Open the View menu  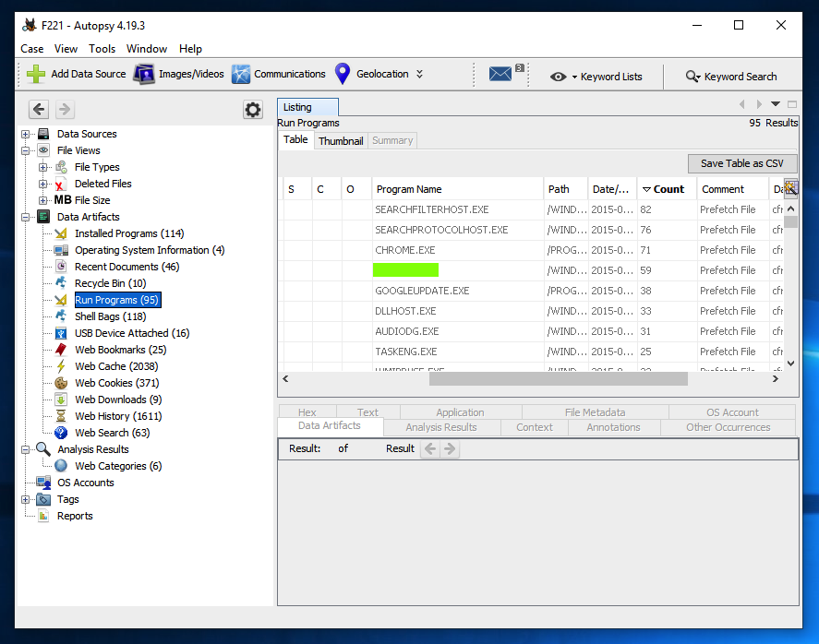coord(66,49)
